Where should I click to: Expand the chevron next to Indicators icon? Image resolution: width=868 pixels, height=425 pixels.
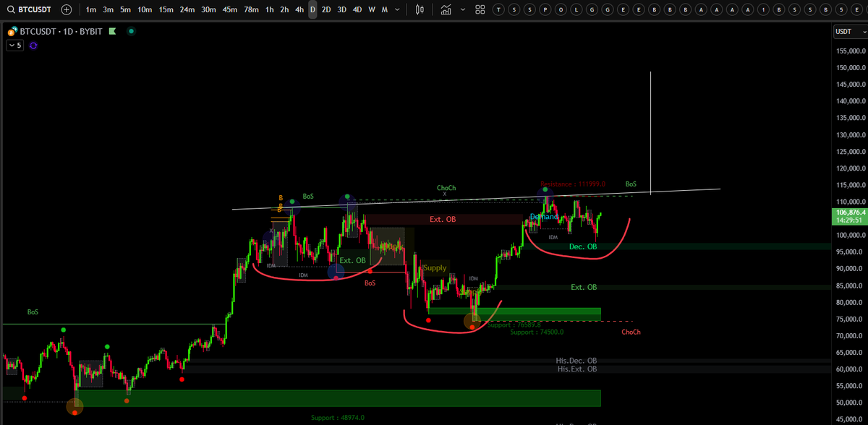pos(461,9)
